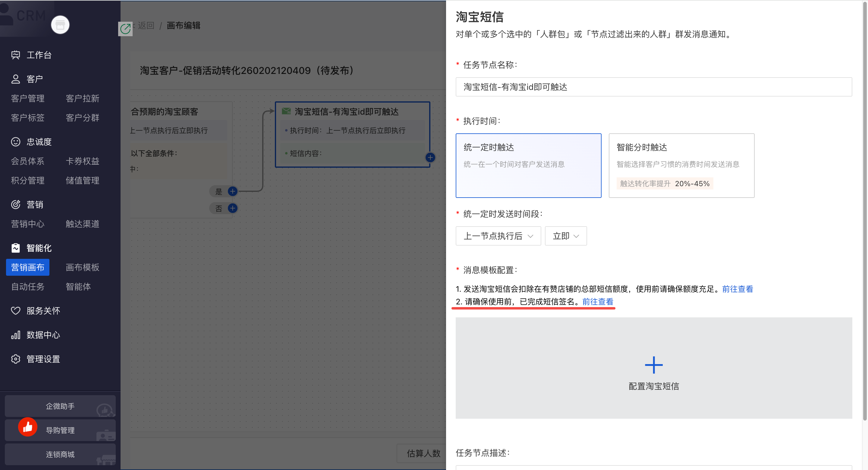Screen dimensions: 868x470
Task: Select 智能分时触达 execution option
Action: coord(681,165)
